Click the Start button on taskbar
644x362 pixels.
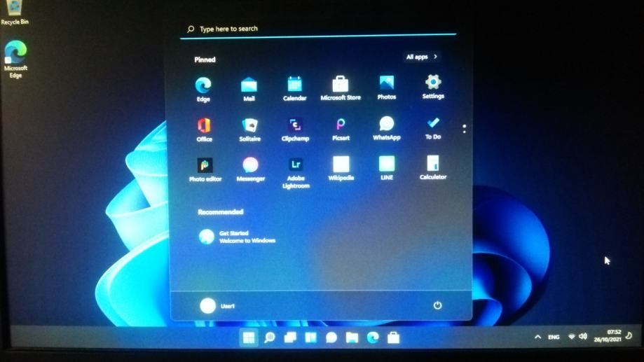(249, 337)
